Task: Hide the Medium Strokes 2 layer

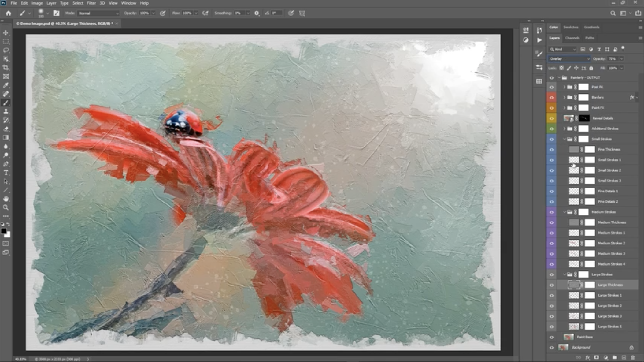Action: tap(552, 243)
